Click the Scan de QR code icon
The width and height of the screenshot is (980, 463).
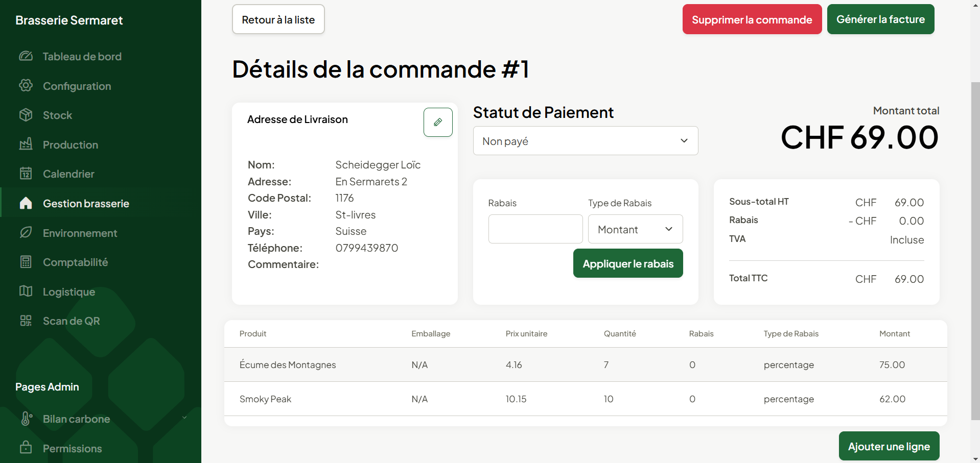coord(26,321)
